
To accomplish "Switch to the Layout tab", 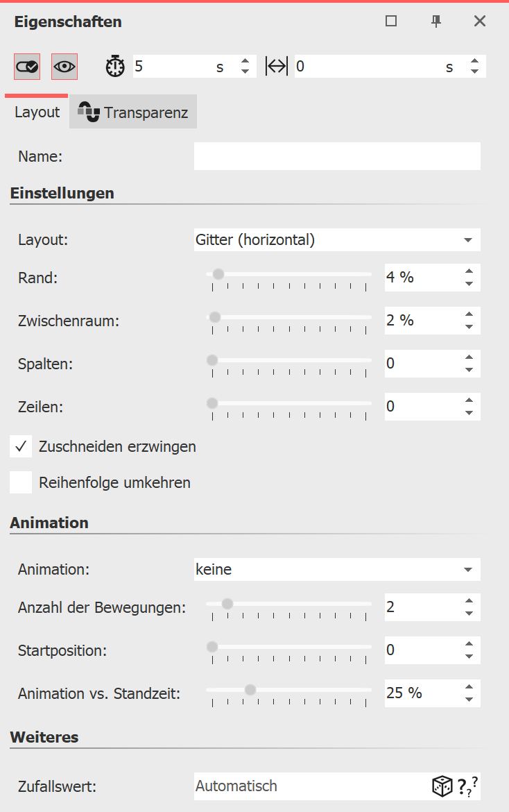I will point(36,111).
